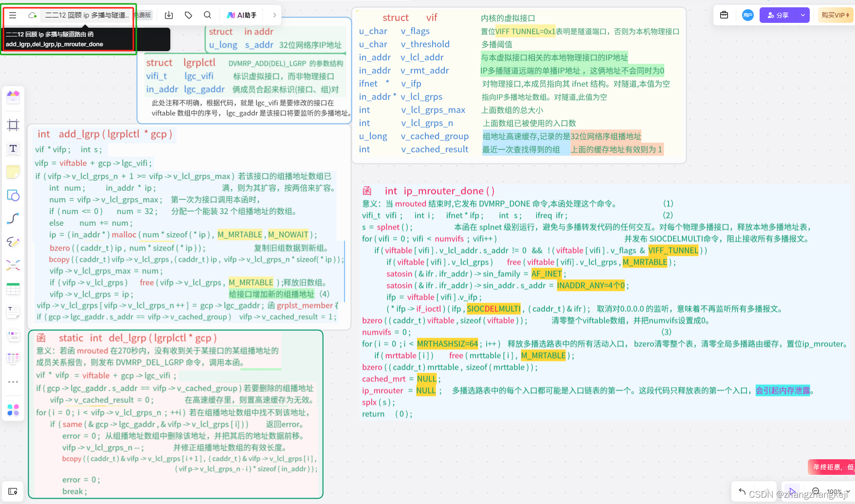Open the AI助手 assistant

242,15
